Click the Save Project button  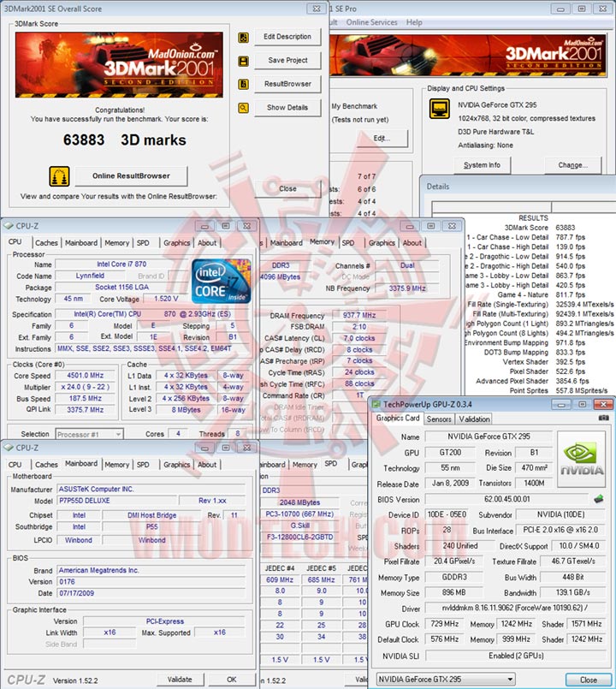coord(287,60)
